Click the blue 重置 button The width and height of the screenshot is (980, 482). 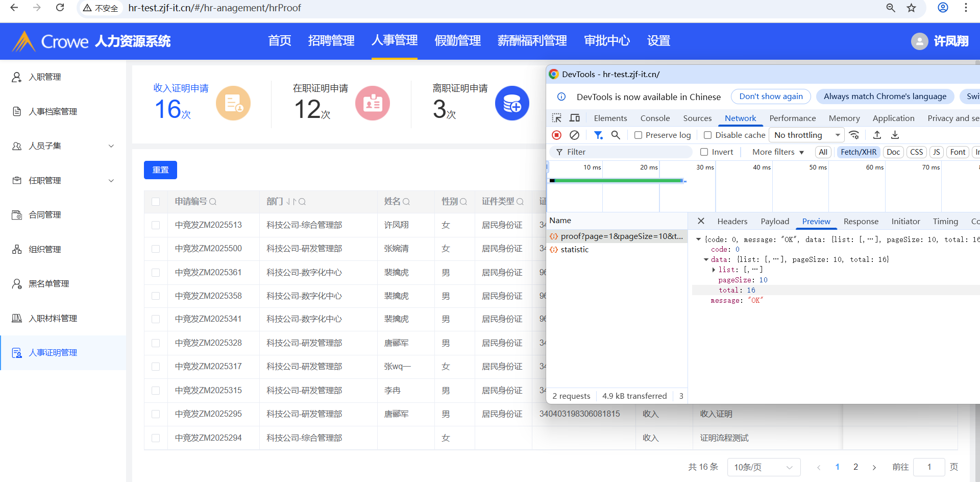coord(160,170)
